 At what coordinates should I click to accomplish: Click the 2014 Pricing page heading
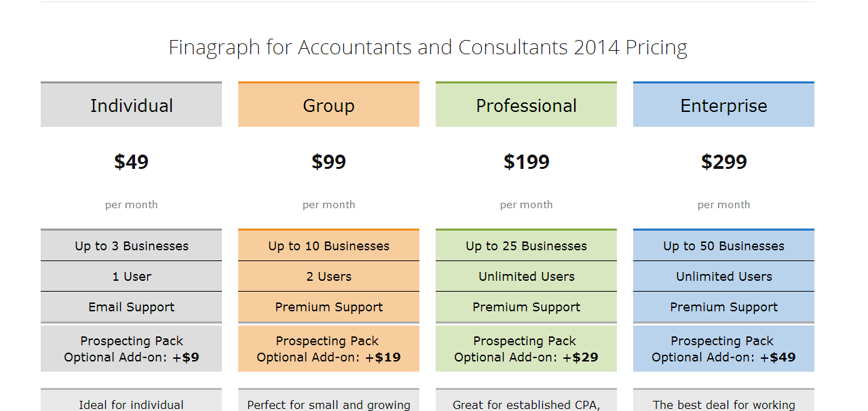tap(428, 47)
